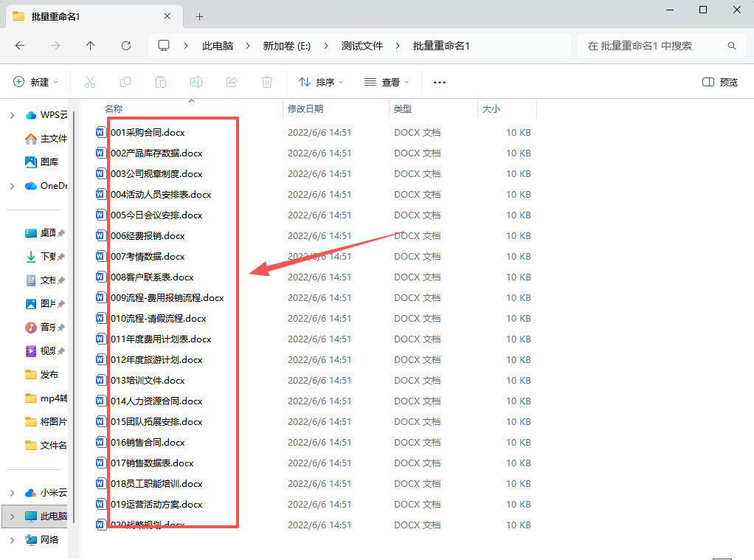Click the search magnifier icon
This screenshot has height=560, width=754.
731,46
